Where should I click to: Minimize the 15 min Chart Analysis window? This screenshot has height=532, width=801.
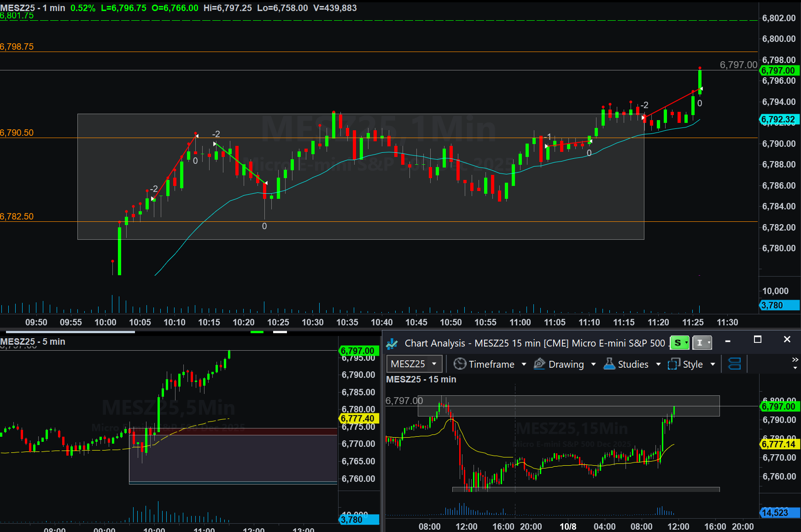(728, 341)
